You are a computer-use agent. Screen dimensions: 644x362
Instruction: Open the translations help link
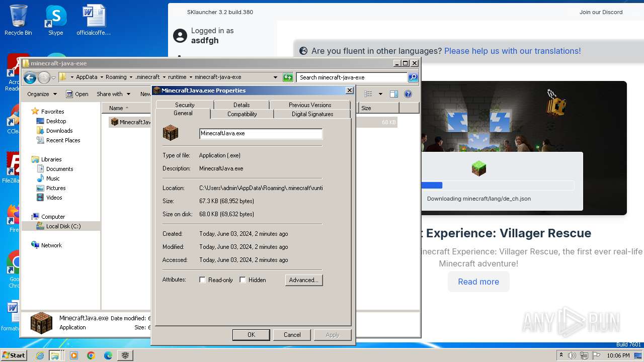coord(512,51)
